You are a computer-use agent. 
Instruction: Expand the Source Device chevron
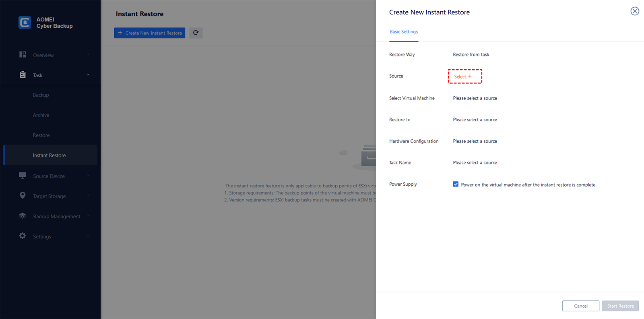coord(88,175)
